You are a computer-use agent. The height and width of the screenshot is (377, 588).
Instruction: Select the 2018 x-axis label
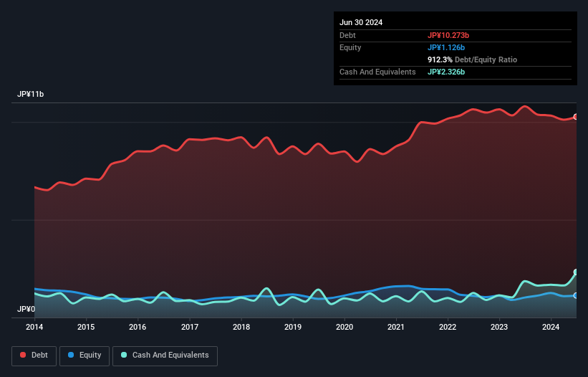[241, 327]
